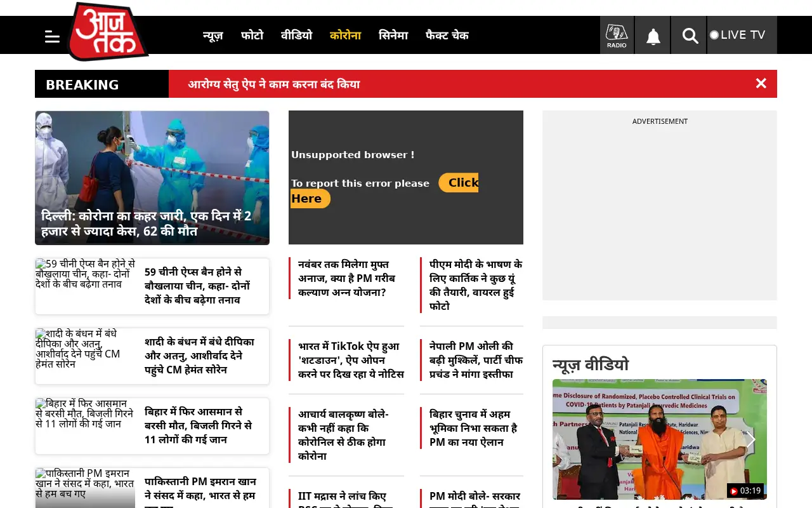Open आचार्य बालकृष्ण कोरोनिल story
The height and width of the screenshot is (508, 812).
tap(344, 435)
